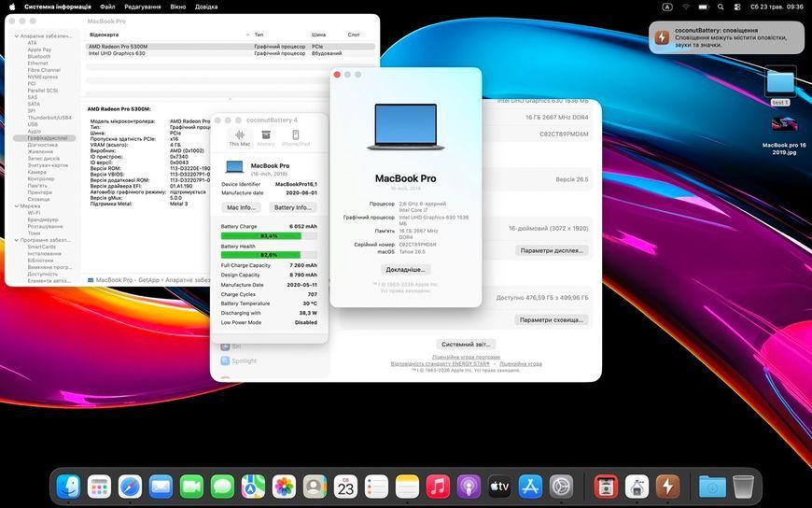Image resolution: width=812 pixels, height=508 pixels.
Task: Open System Information chip icon in Dock
Action: click(x=637, y=487)
